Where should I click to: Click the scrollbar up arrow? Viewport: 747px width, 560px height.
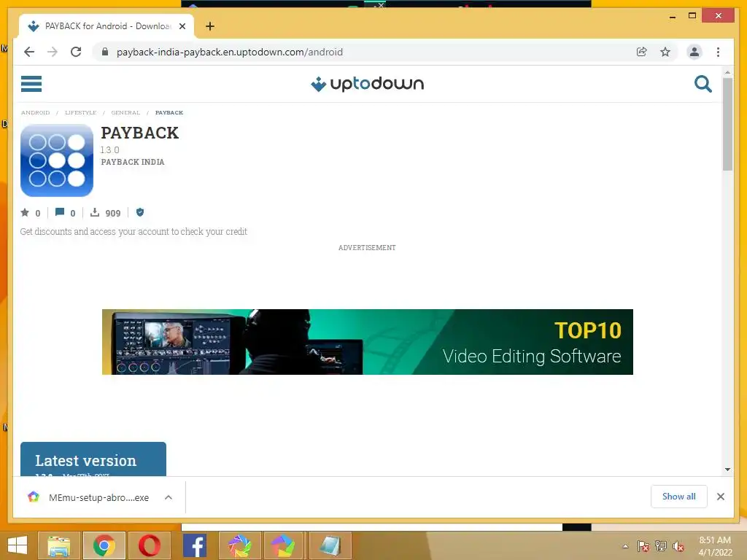pyautogui.click(x=727, y=72)
